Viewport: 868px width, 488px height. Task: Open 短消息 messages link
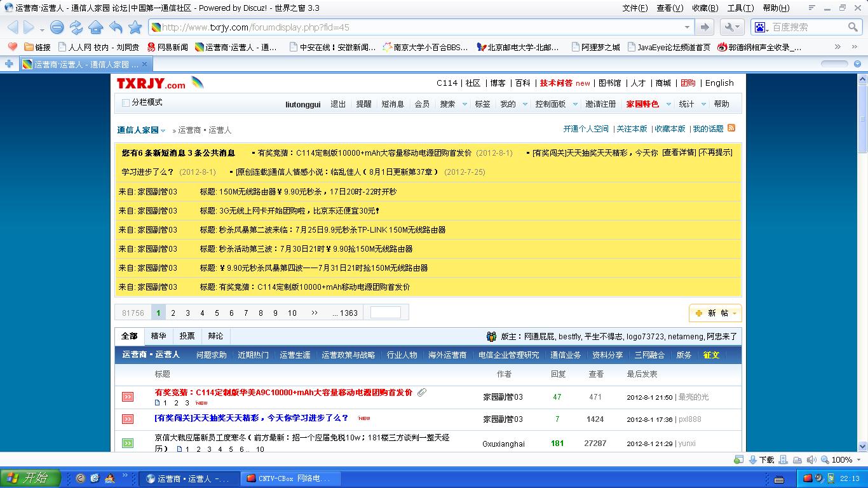click(x=392, y=104)
